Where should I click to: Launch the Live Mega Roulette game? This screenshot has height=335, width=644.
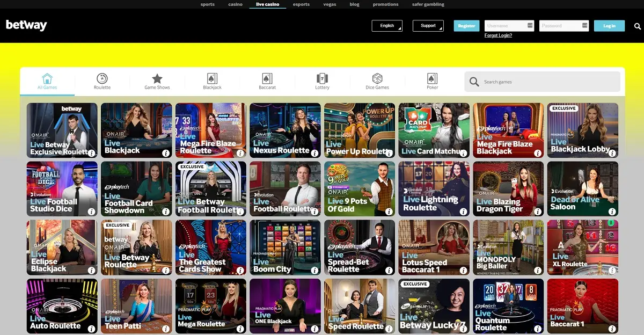tap(211, 306)
